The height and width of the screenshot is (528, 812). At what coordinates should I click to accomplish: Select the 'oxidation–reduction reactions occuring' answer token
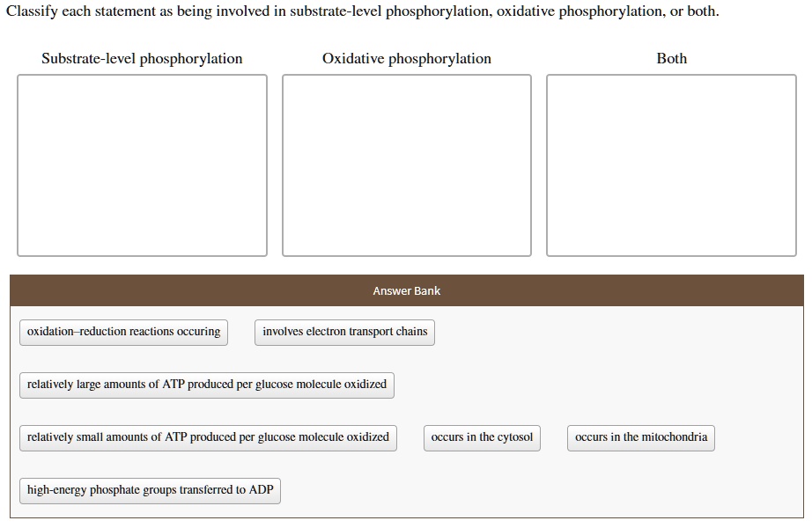(122, 332)
